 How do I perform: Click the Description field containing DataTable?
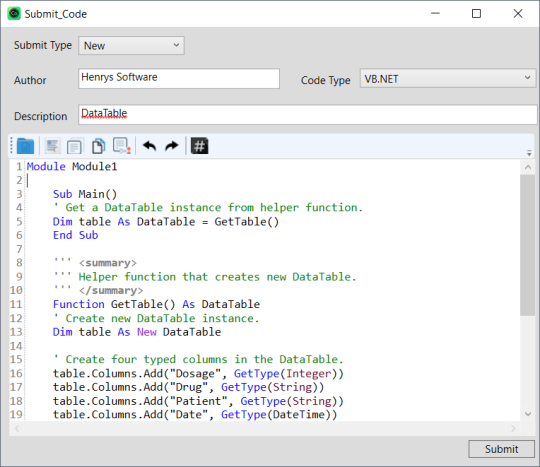(x=308, y=115)
